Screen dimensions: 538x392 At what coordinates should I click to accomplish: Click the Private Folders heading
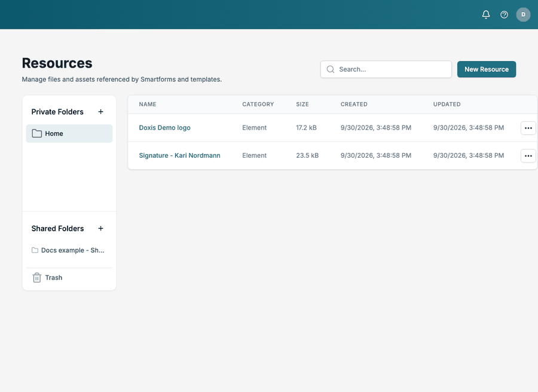click(x=57, y=112)
